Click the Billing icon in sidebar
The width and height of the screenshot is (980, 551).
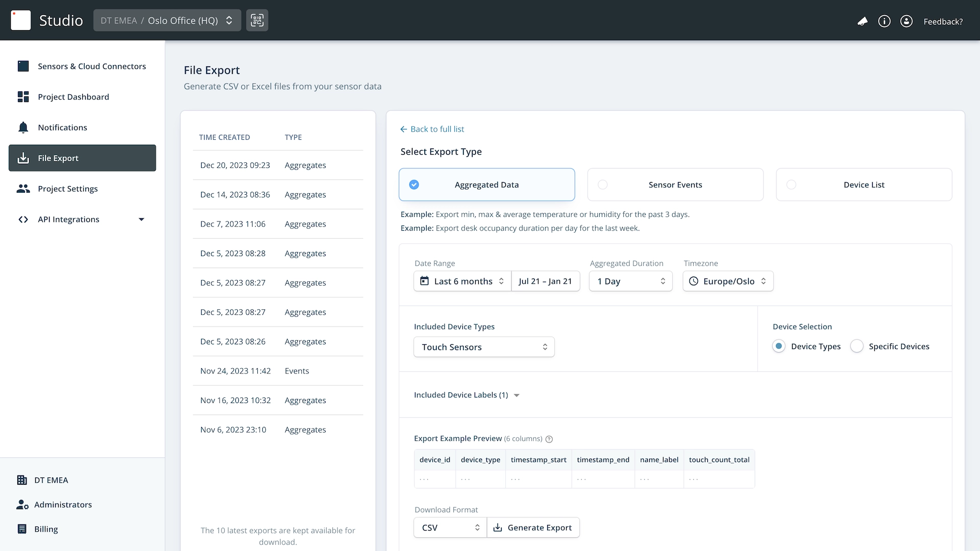22,529
